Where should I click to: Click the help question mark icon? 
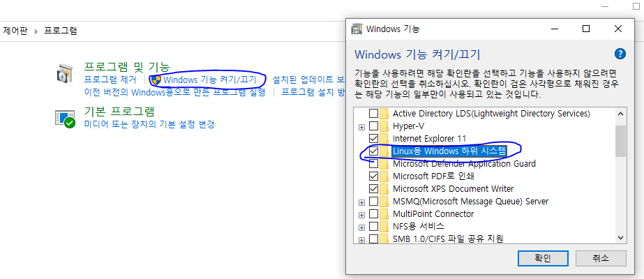(619, 54)
